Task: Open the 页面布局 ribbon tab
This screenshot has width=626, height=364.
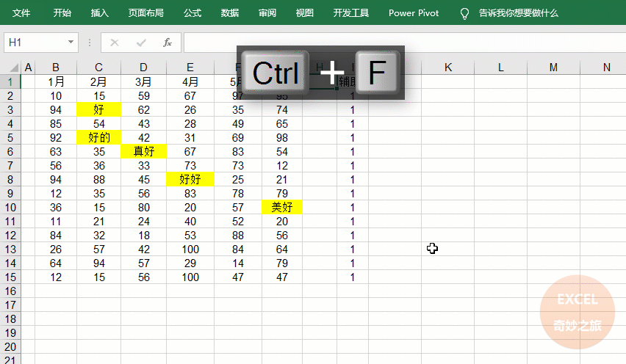Action: coord(145,13)
